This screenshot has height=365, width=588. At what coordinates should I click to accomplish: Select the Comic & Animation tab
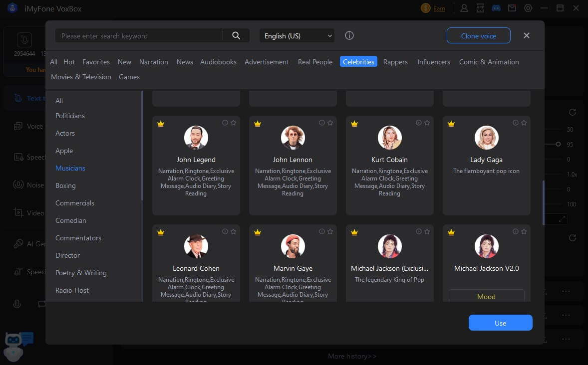489,62
